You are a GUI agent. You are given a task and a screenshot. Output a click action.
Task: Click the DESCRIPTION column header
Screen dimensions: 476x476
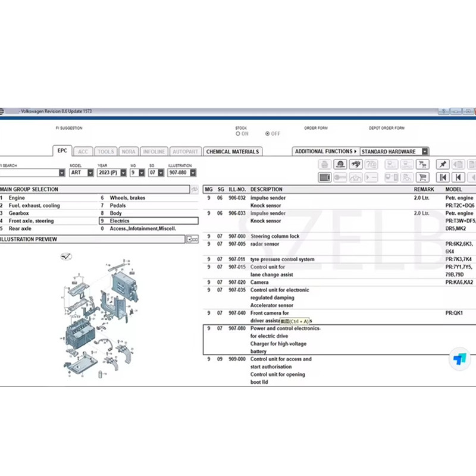click(266, 189)
